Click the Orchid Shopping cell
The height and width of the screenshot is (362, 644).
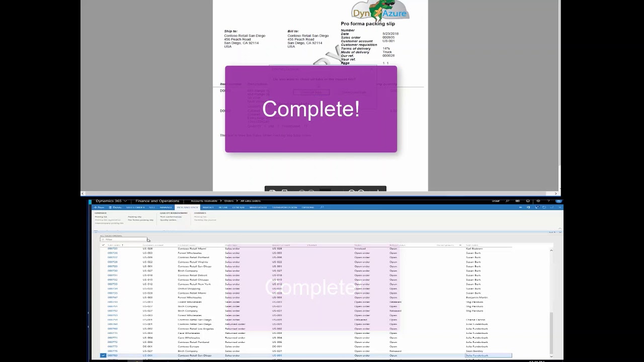189,289
